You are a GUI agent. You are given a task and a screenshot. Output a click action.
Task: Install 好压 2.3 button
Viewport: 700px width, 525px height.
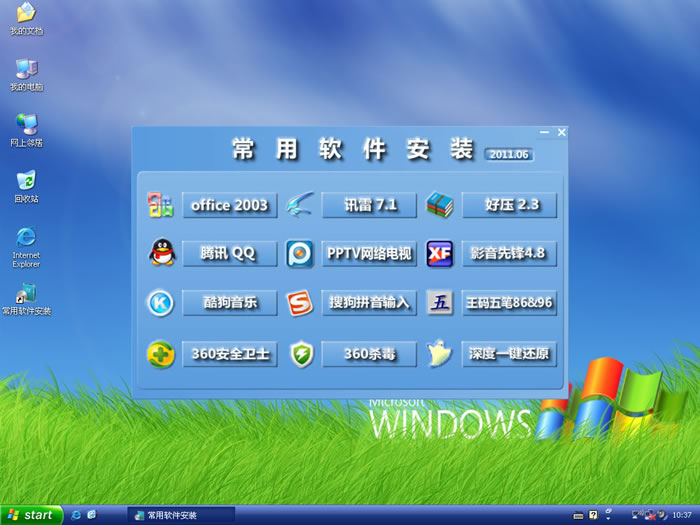[x=509, y=205]
